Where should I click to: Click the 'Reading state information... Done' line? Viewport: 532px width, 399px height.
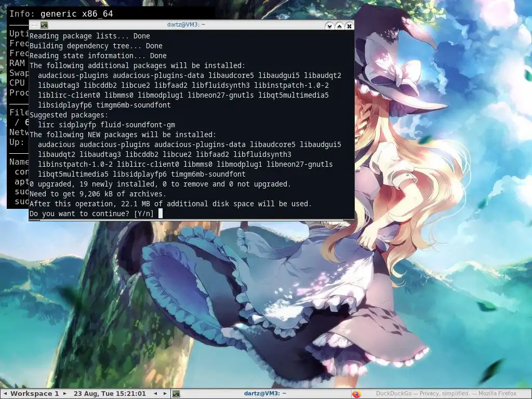coord(98,56)
